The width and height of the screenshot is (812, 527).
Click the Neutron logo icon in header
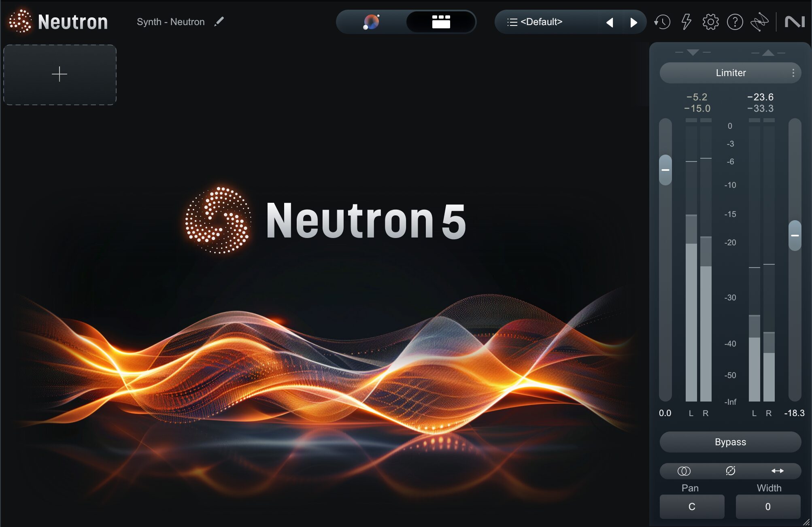coord(20,21)
